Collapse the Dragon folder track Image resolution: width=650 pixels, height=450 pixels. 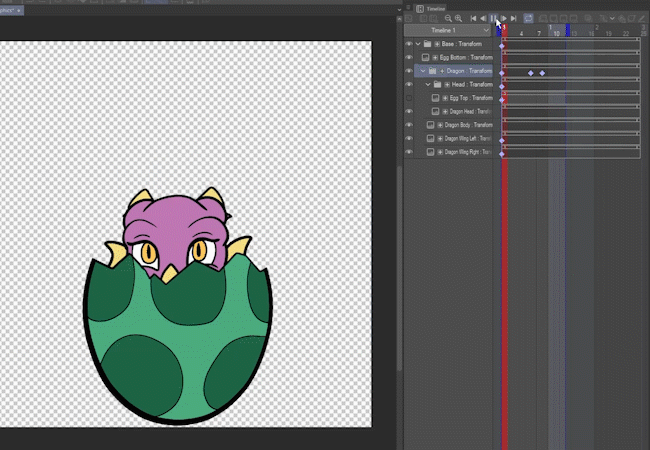(423, 71)
